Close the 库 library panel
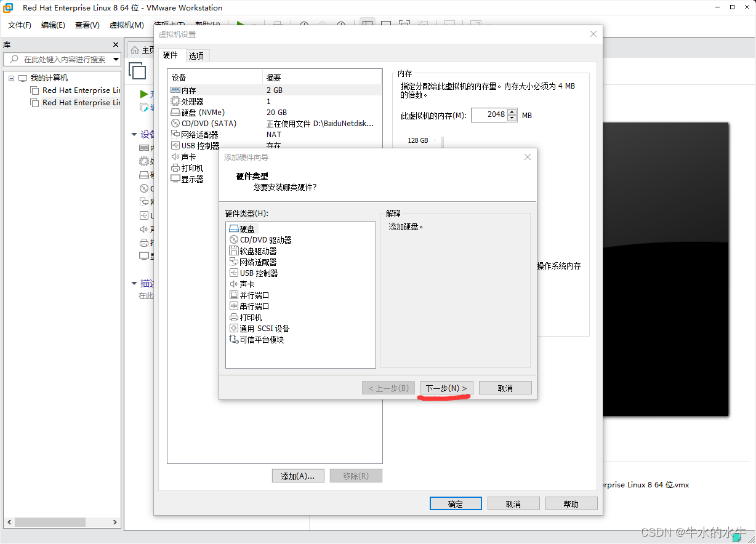The width and height of the screenshot is (756, 544). coord(116,45)
